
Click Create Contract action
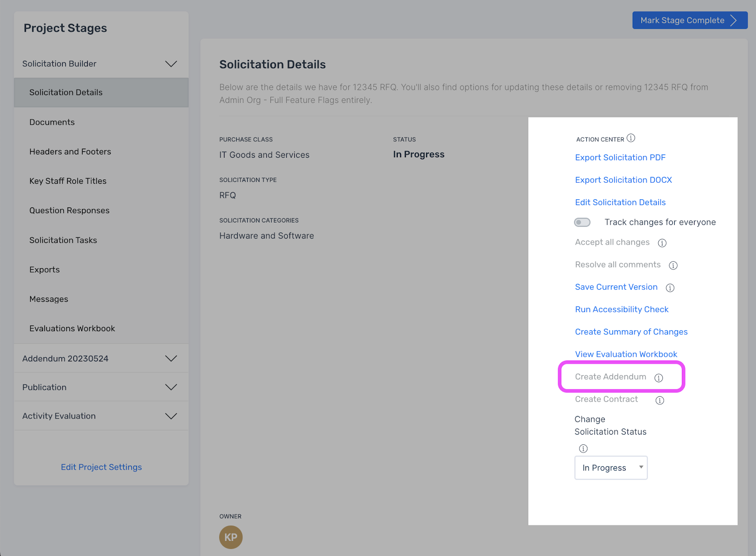(606, 399)
